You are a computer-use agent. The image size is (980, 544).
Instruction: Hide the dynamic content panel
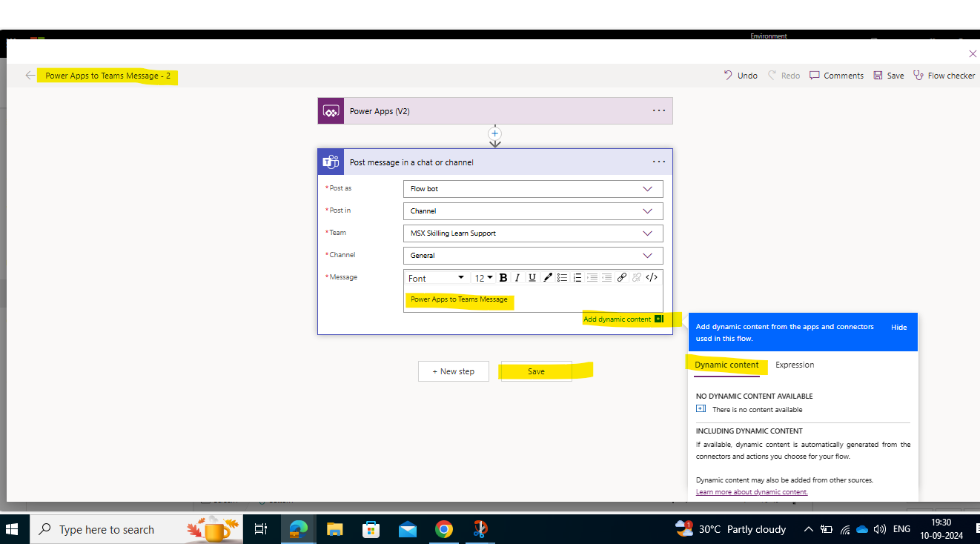(899, 327)
